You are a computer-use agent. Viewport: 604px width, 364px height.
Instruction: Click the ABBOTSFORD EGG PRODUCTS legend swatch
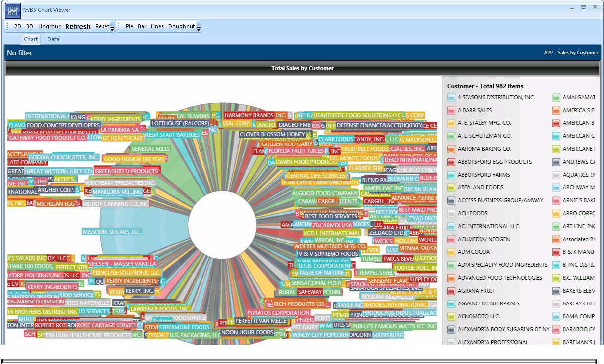click(x=451, y=162)
